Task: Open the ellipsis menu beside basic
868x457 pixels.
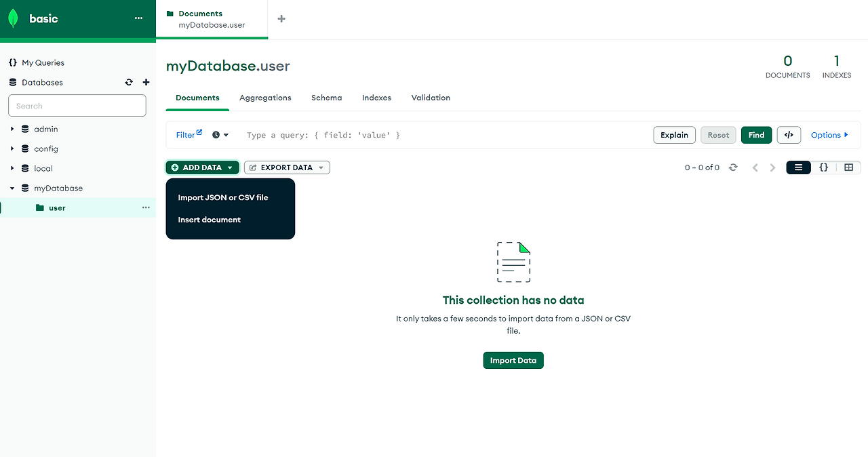Action: pyautogui.click(x=138, y=18)
